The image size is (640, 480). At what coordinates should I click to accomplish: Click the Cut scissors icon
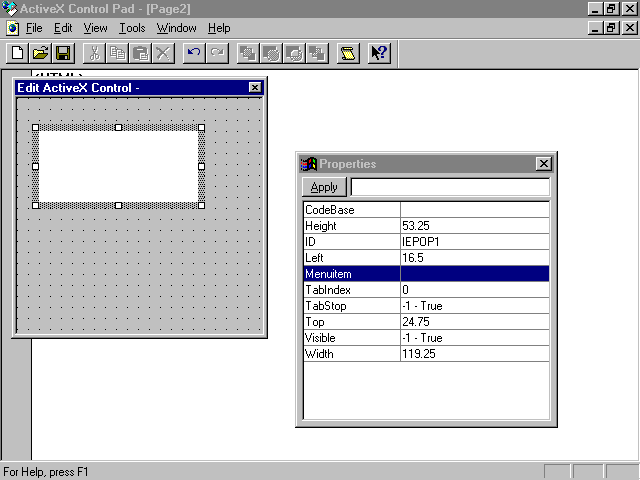tap(94, 53)
